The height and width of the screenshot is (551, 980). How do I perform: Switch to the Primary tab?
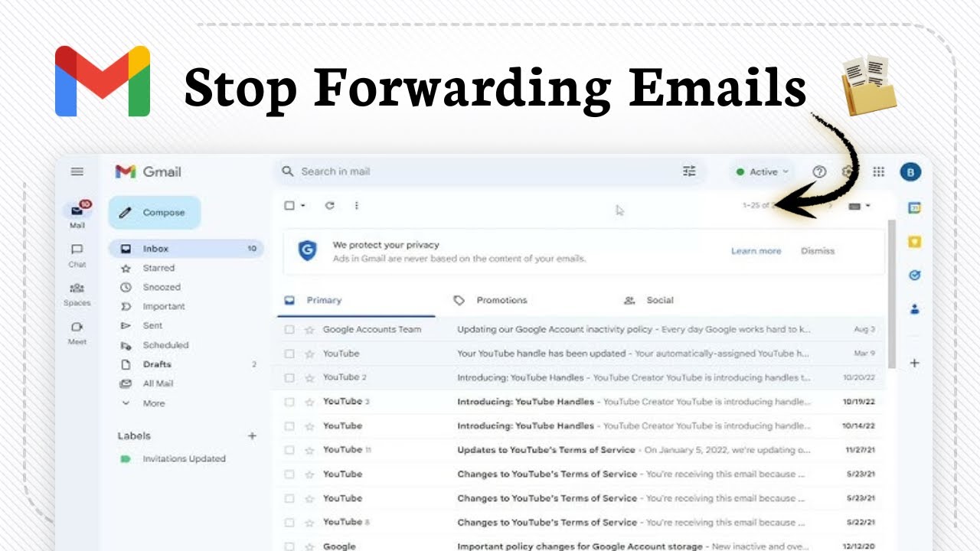355,301
